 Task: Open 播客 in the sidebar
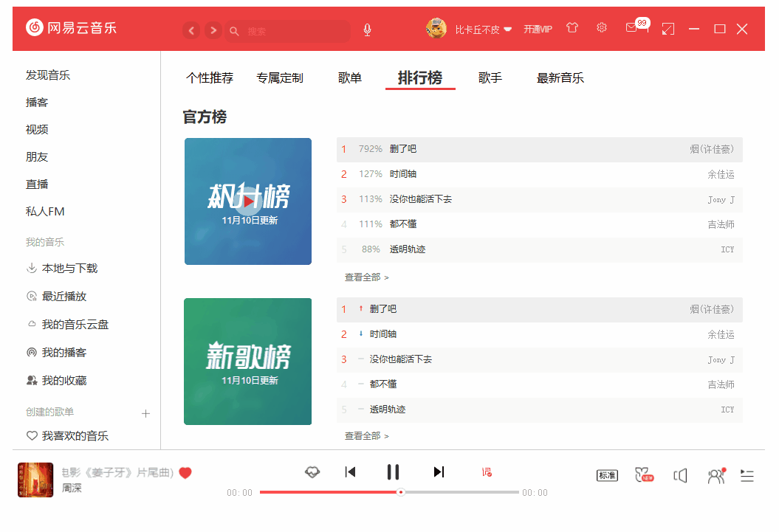(37, 103)
